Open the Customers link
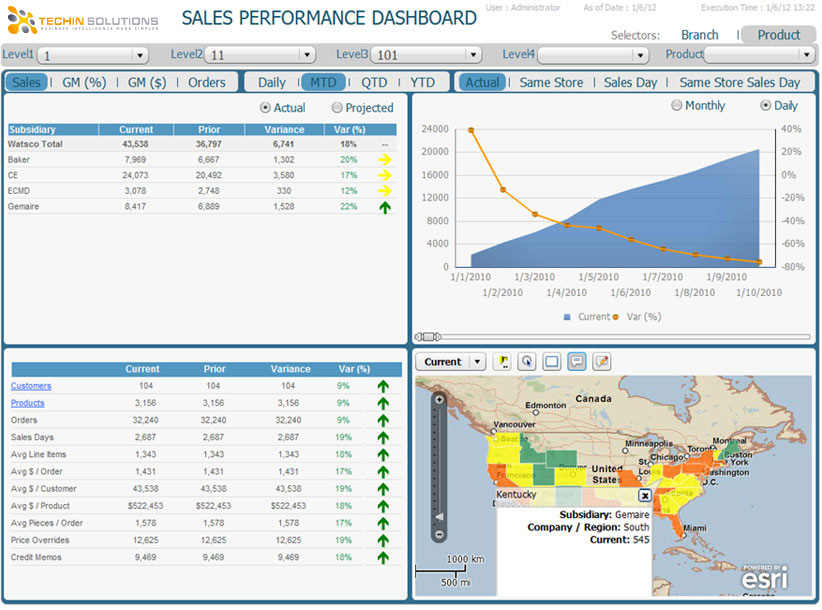 (31, 386)
